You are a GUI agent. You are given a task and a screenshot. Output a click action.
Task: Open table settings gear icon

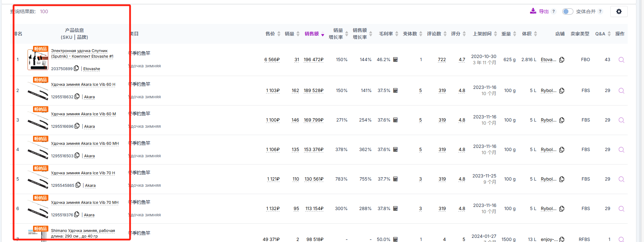(x=619, y=11)
